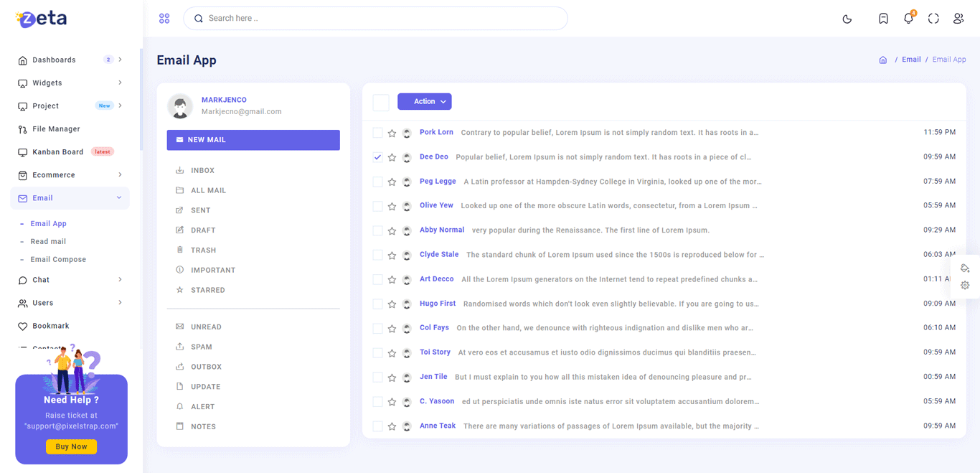980x473 pixels.
Task: Click the bookmark icon in header
Action: click(883, 19)
